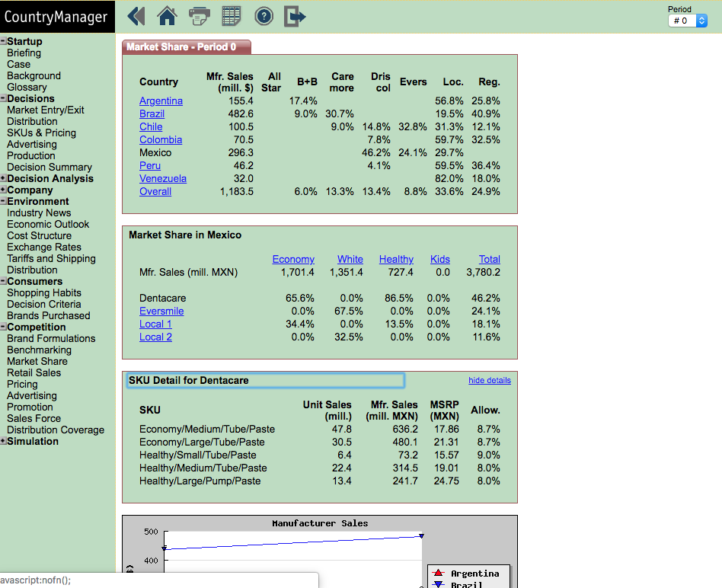Screen dimensions: 722x588
Task: Click Economy/Medium/Tube/Paste SKU row
Action: 320,429
